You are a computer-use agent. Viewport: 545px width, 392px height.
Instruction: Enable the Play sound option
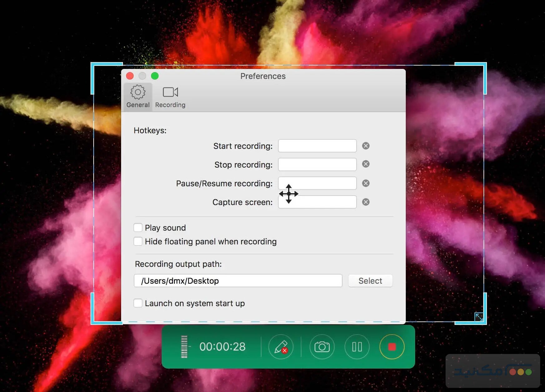[x=138, y=228]
